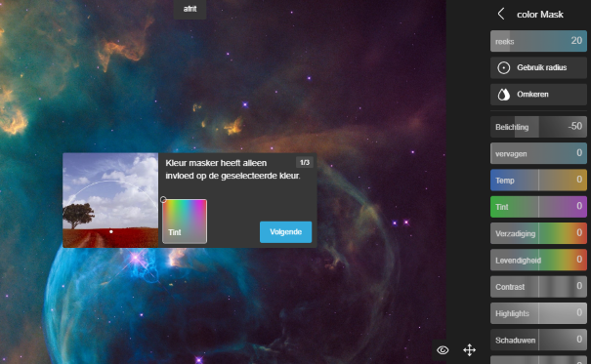The width and height of the screenshot is (591, 364).
Task: Click the vervagen slider
Action: pyautogui.click(x=538, y=153)
